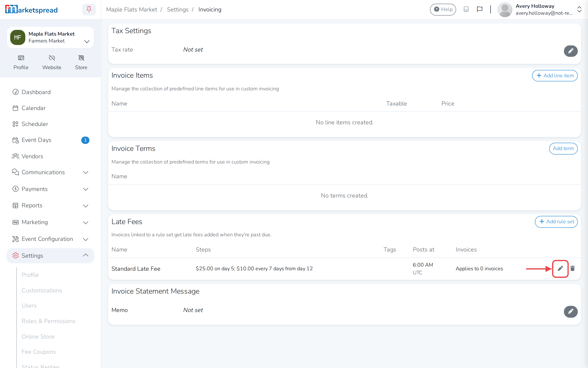The image size is (588, 368).
Task: Collapse the Settings menu
Action: pyautogui.click(x=50, y=256)
